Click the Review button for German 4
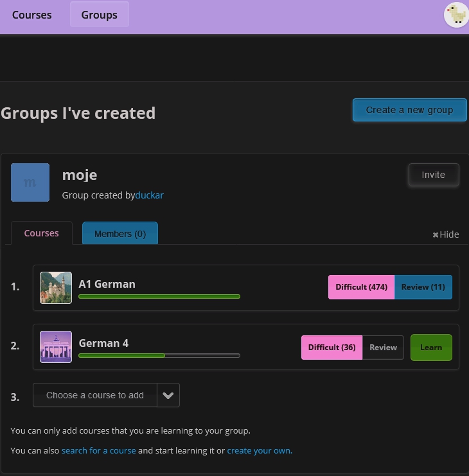Screen dimensions: 469x476 click(383, 348)
